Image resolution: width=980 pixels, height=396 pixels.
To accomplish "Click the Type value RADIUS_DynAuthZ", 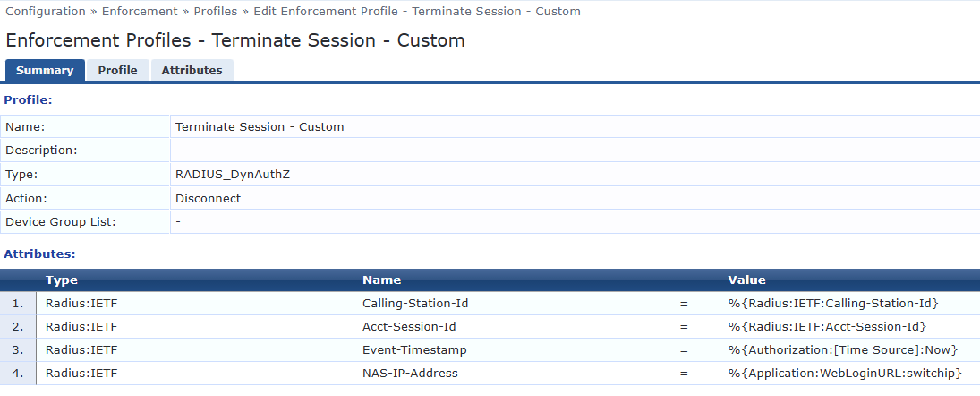I will coord(233,175).
